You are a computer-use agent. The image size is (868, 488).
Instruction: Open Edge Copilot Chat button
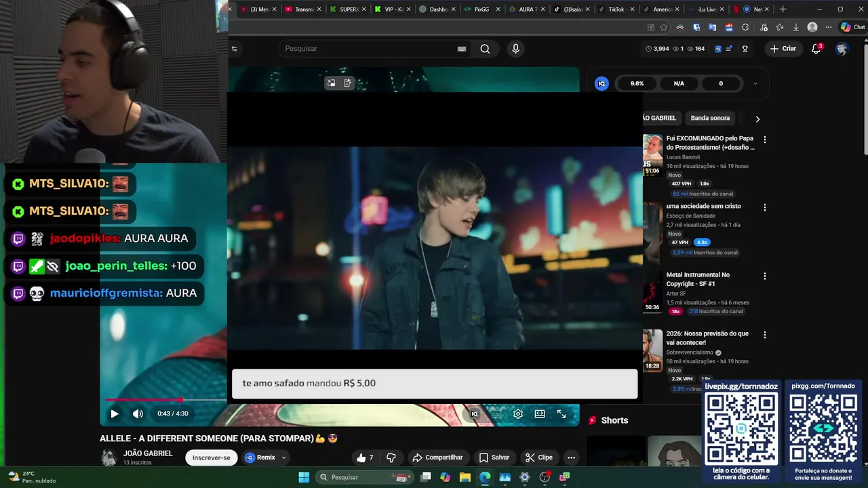point(852,27)
